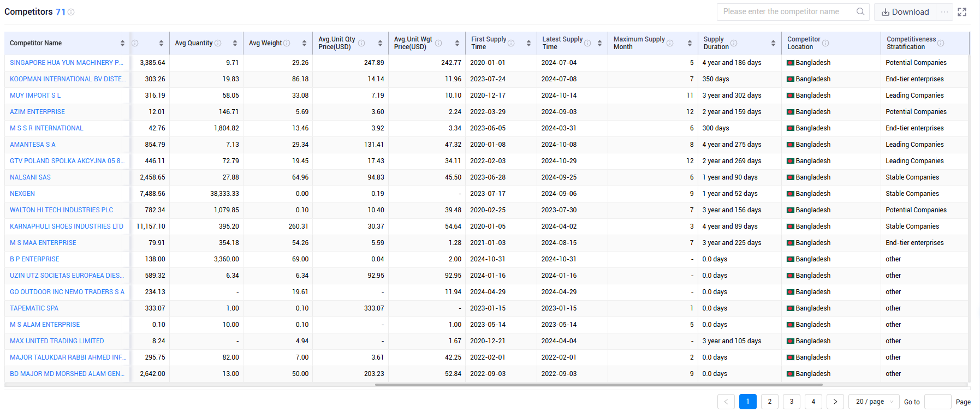The height and width of the screenshot is (412, 980).
Task: Select page 2 in pagination
Action: tap(770, 402)
